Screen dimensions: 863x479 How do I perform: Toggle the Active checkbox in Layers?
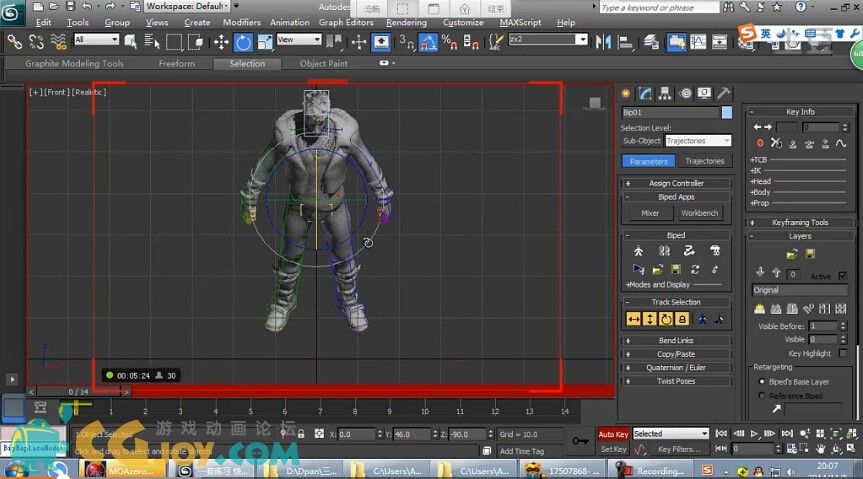(x=843, y=275)
